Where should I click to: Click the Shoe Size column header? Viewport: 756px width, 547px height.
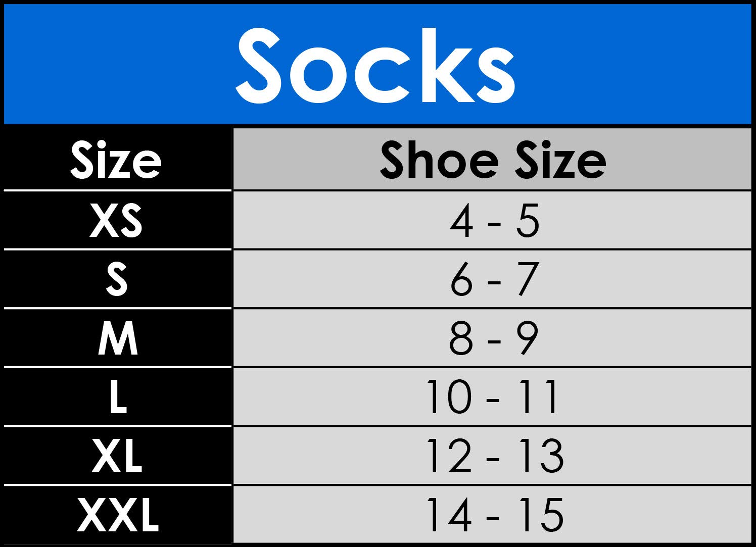492,160
